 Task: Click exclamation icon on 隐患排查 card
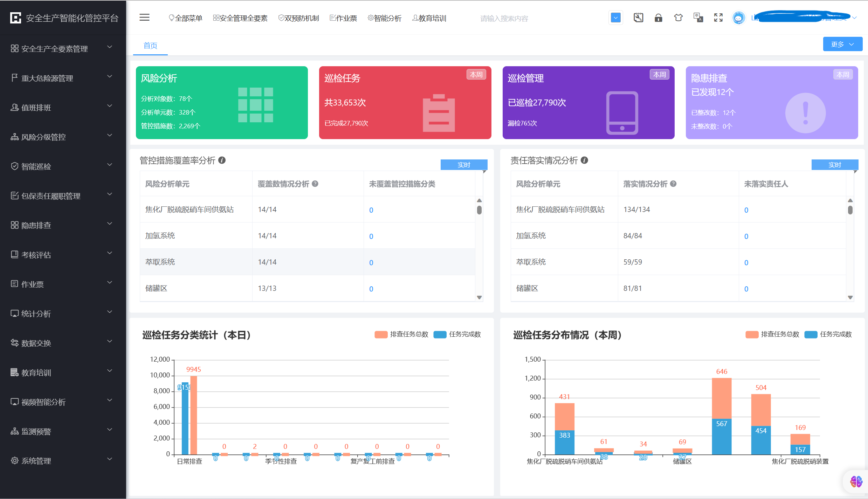(x=805, y=113)
